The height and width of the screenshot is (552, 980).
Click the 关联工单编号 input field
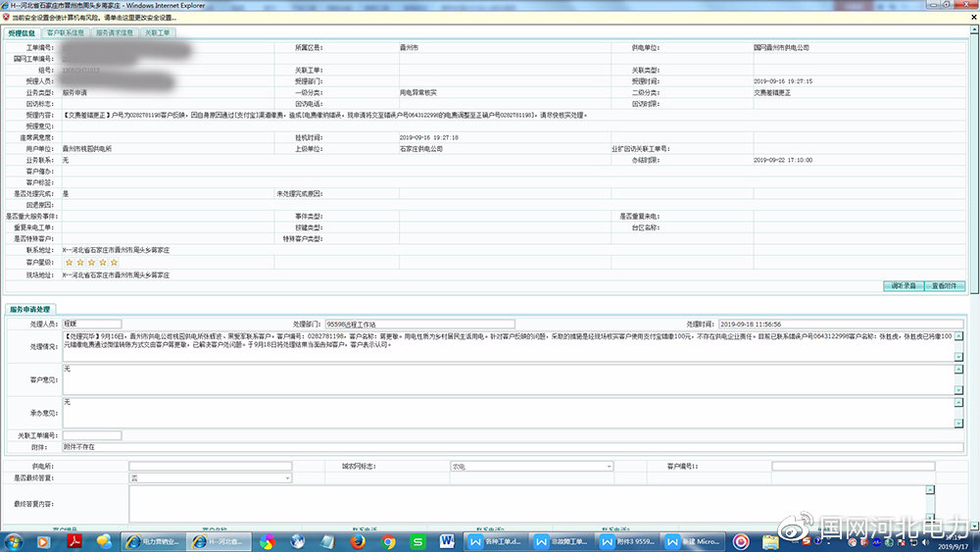click(92, 435)
